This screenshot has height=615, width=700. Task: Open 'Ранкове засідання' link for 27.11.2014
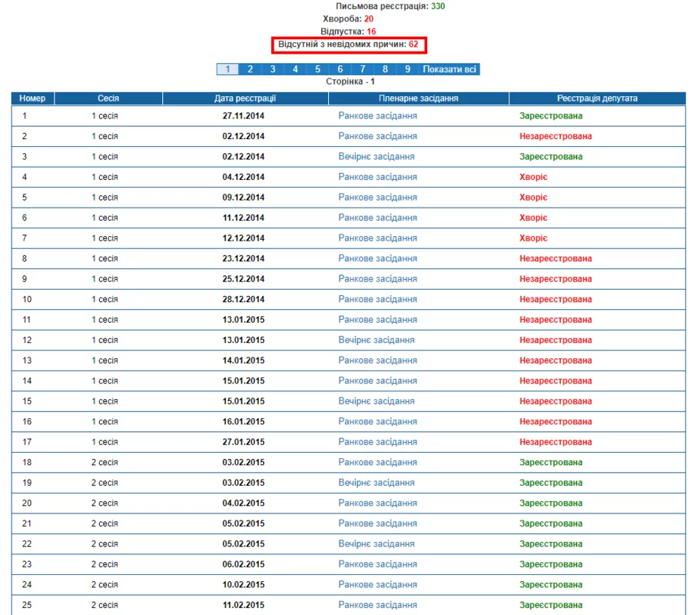click(x=378, y=115)
